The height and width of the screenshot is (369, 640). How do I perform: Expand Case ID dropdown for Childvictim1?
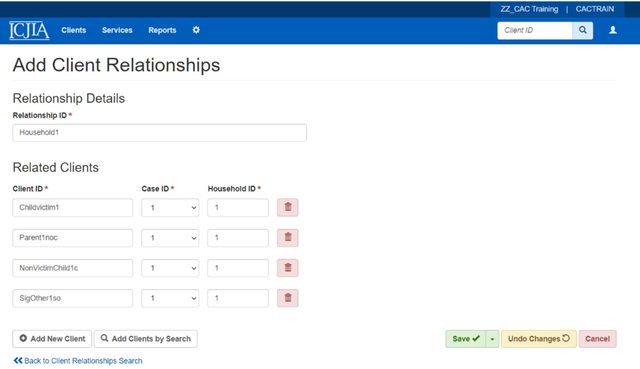(x=170, y=207)
